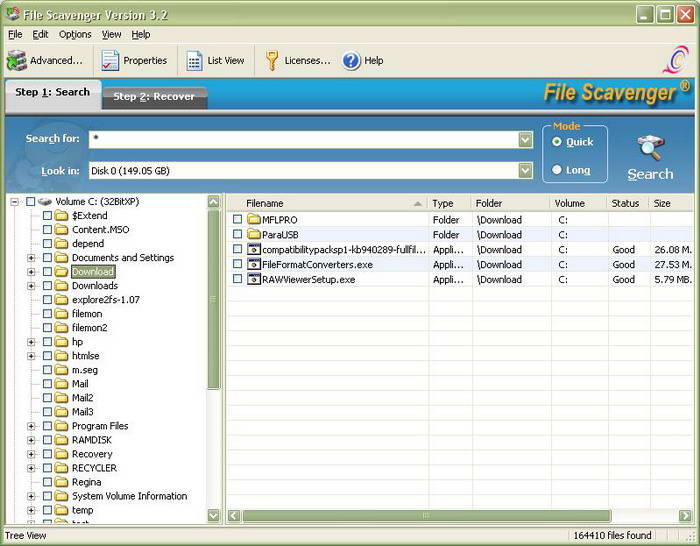Check the ParaUSB row checkbox
The width and height of the screenshot is (700, 546).
(238, 234)
